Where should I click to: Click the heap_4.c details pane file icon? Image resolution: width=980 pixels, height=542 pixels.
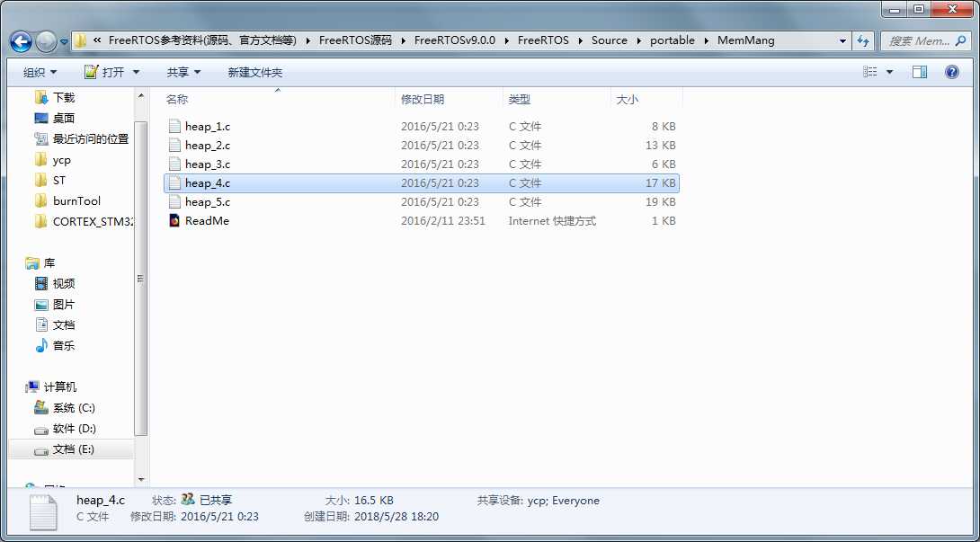(x=42, y=512)
